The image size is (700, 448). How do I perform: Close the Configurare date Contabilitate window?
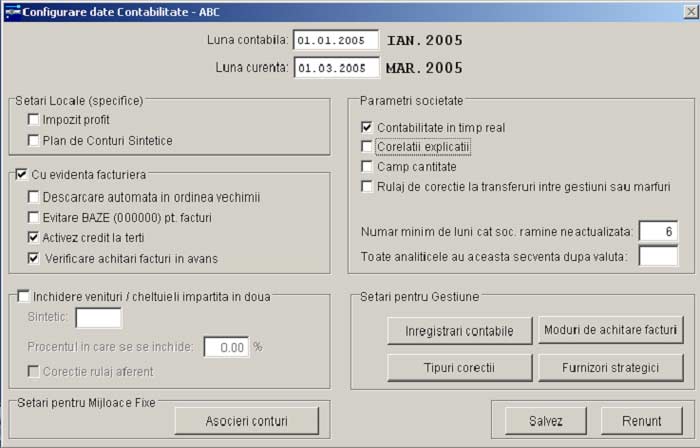pos(690,12)
